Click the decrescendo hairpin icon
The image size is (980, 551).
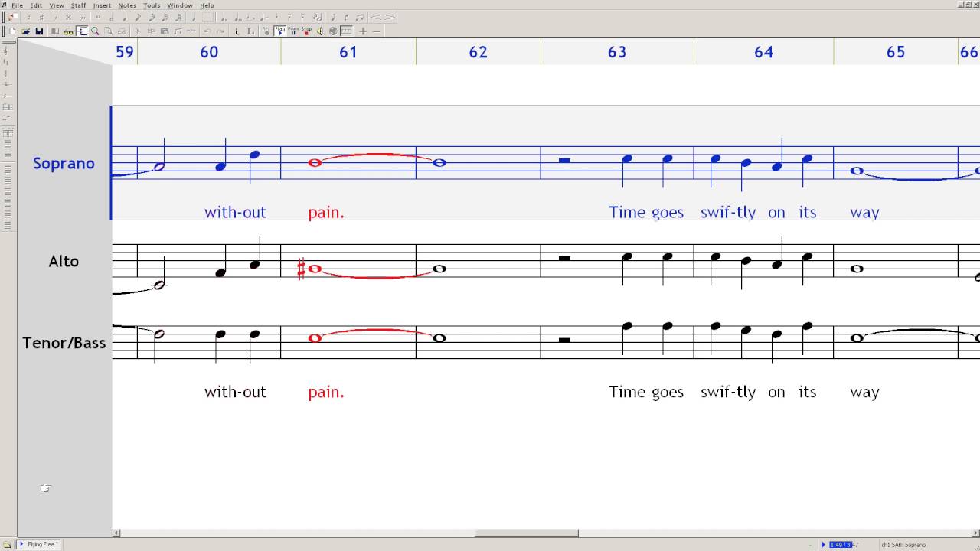(x=390, y=17)
